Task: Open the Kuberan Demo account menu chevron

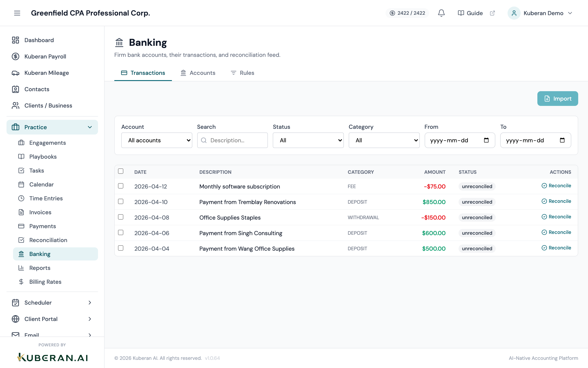Action: click(570, 13)
